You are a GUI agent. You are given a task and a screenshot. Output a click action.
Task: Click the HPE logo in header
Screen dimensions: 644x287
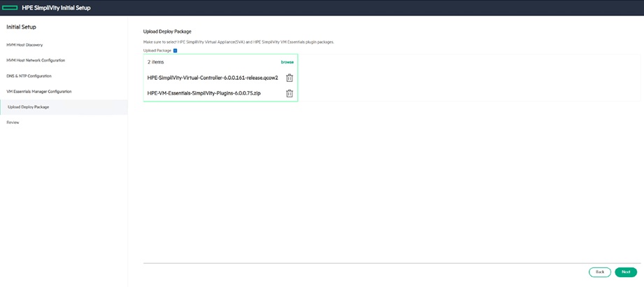click(x=10, y=8)
